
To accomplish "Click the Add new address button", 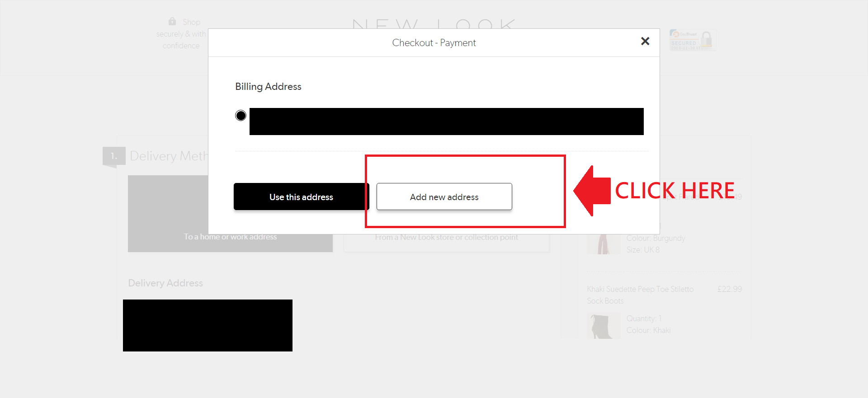I will [444, 197].
